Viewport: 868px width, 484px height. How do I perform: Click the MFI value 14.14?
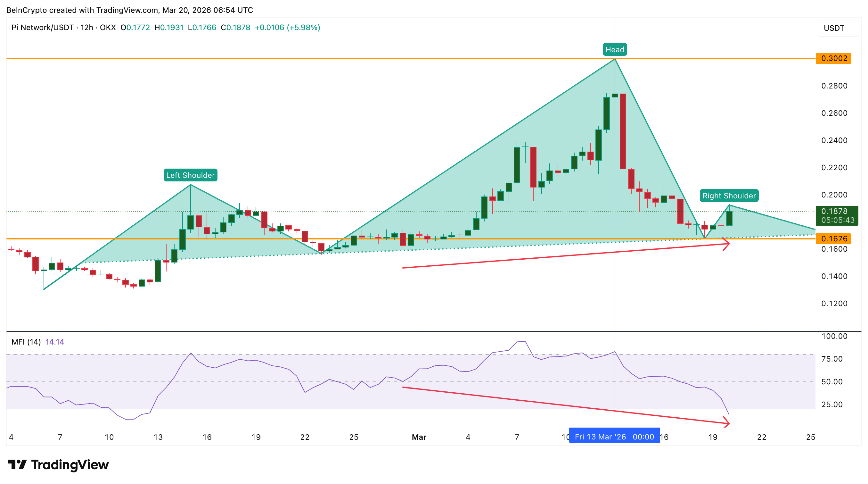[54, 342]
